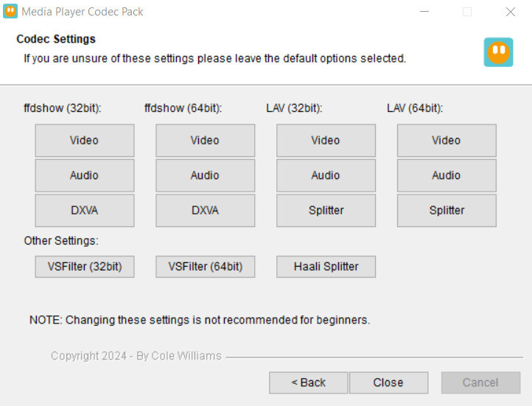This screenshot has height=406, width=532.
Task: Open VSFilter (32bit) settings
Action: (85, 267)
